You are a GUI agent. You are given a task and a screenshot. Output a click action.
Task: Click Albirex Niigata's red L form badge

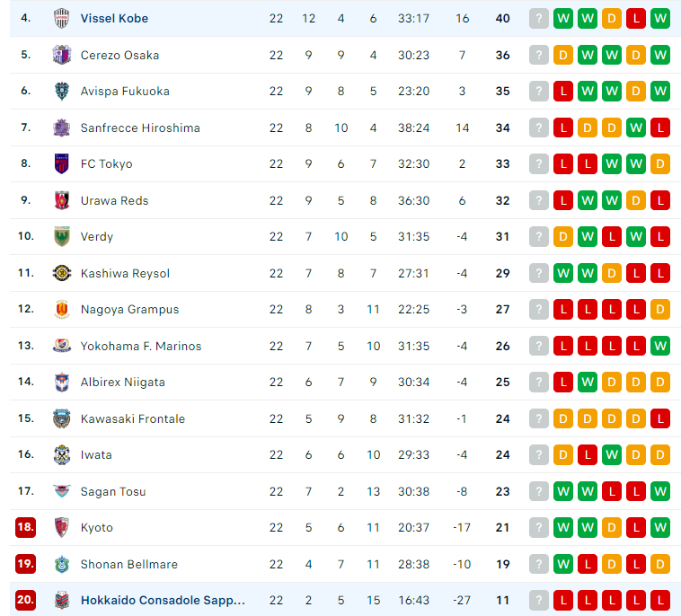[563, 382]
